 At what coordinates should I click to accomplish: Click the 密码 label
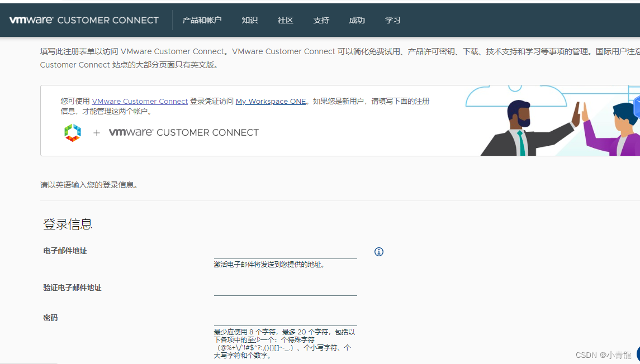(50, 318)
